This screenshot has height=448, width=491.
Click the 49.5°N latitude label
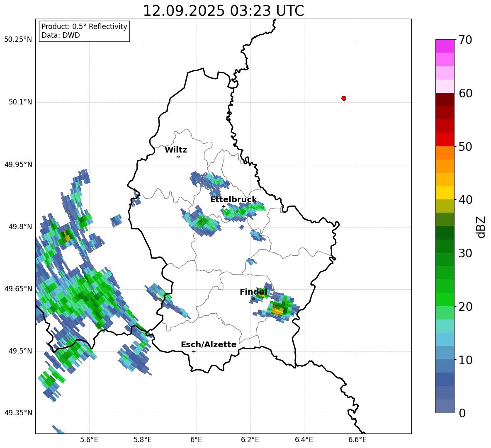click(x=20, y=351)
